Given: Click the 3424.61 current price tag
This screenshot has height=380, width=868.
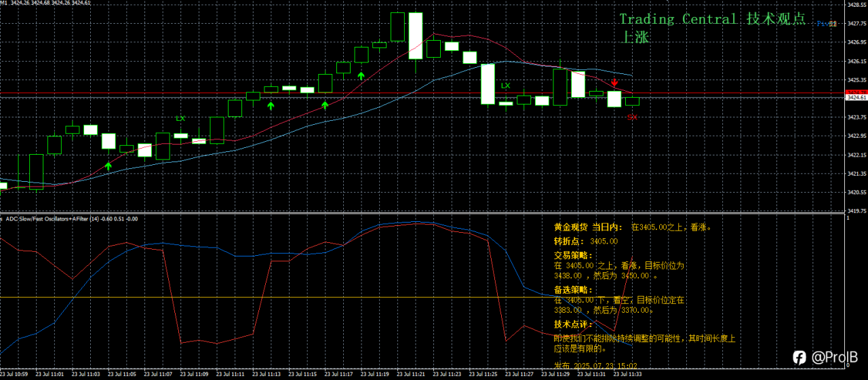Looking at the screenshot, I should pyautogui.click(x=856, y=98).
